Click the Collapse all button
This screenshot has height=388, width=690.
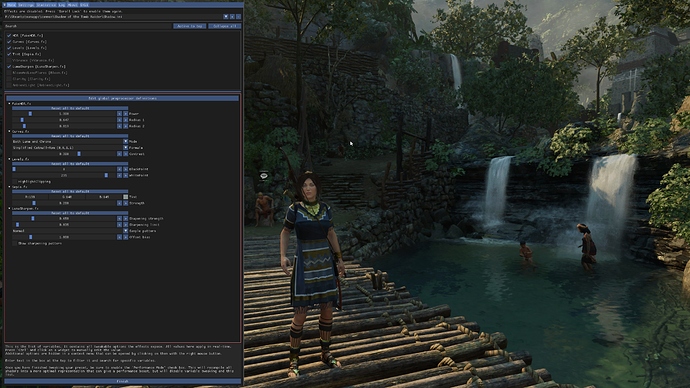[x=224, y=26]
